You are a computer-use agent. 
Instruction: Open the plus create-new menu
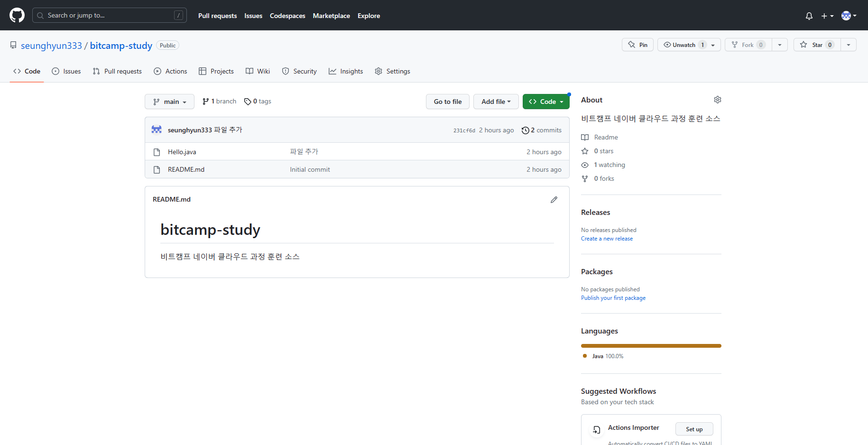[x=827, y=16]
